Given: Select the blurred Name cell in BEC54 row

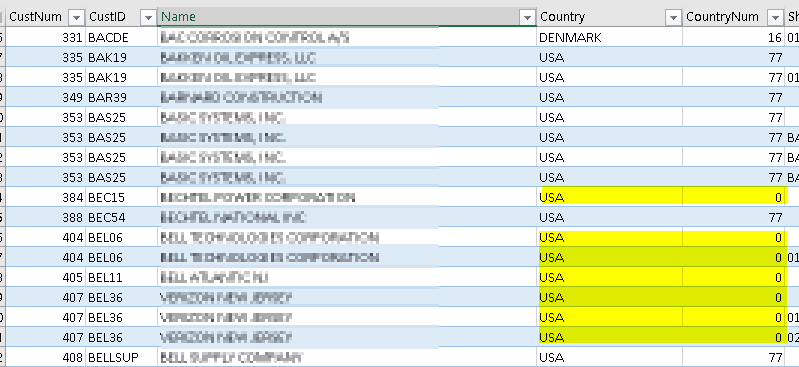Looking at the screenshot, I should pos(347,217).
